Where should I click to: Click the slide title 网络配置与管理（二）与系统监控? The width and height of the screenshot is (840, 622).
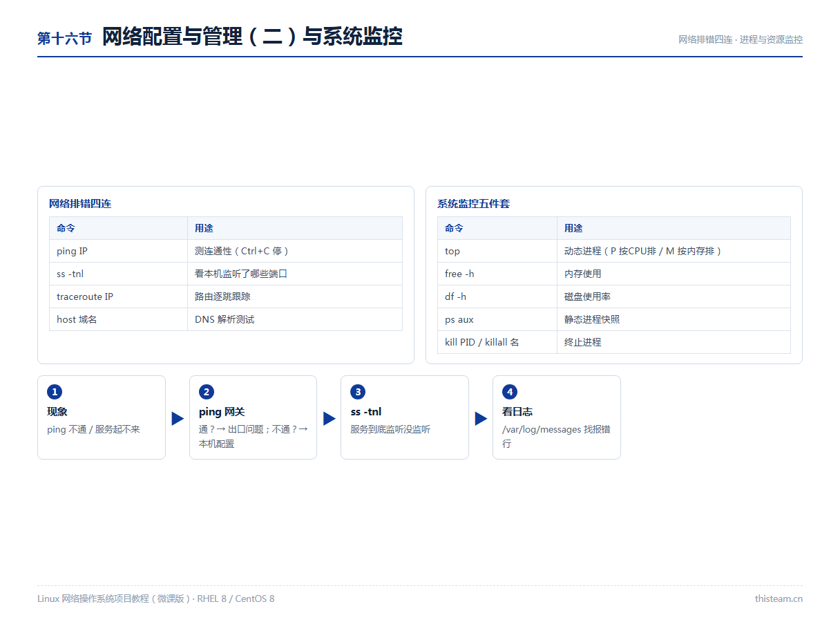(x=252, y=37)
